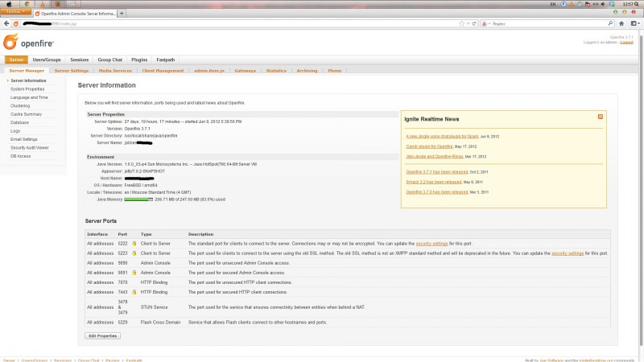Open the Group Chat tab
The image size is (644, 362).
(x=110, y=60)
